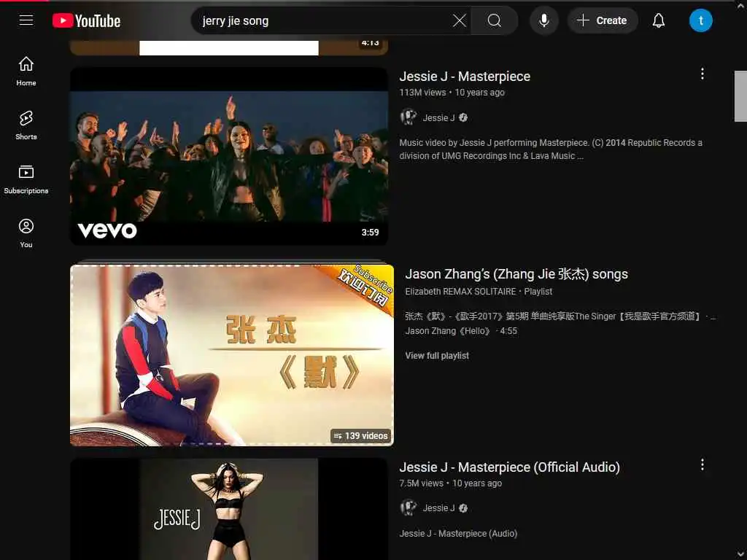
Task: Open the cut-off 4:13 thumbnail above Jessie J - Masterpiece
Action: tap(229, 47)
